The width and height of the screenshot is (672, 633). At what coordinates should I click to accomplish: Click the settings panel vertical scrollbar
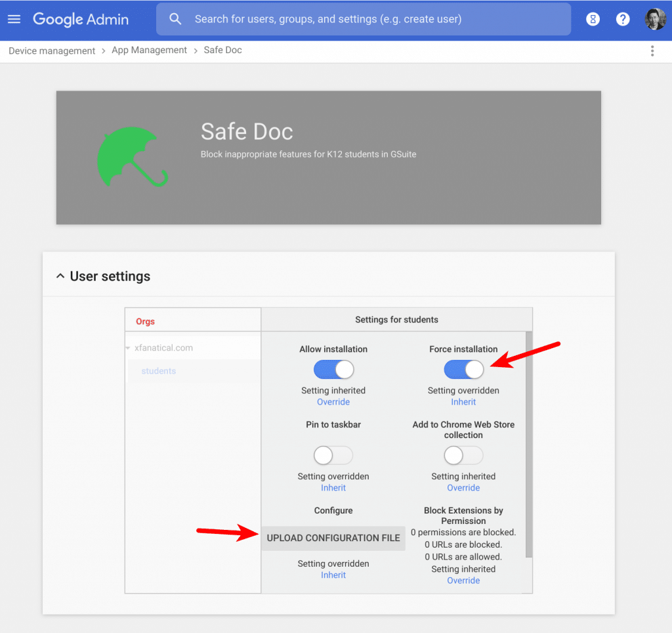[x=529, y=444]
